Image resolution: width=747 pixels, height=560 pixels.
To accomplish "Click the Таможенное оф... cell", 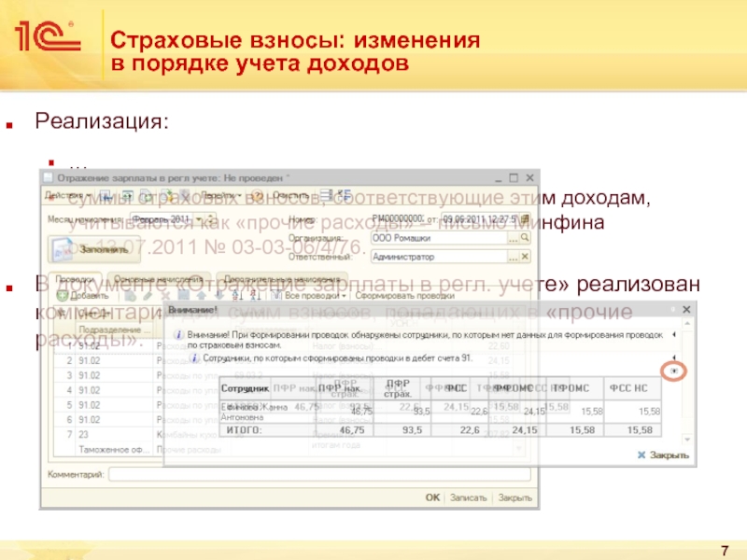I will point(114,450).
